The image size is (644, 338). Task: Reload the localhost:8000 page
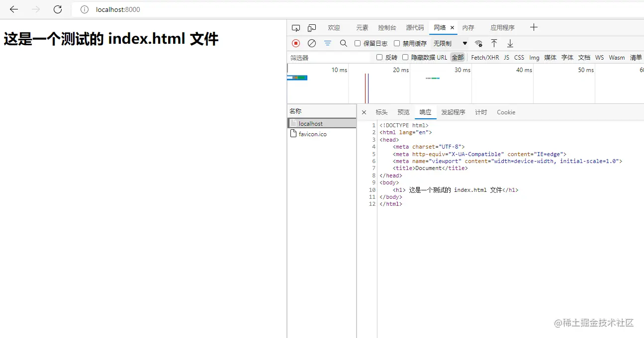tap(57, 9)
